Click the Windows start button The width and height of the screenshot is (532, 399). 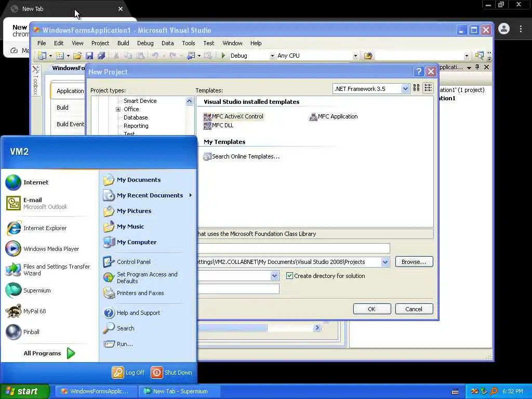coord(24,391)
